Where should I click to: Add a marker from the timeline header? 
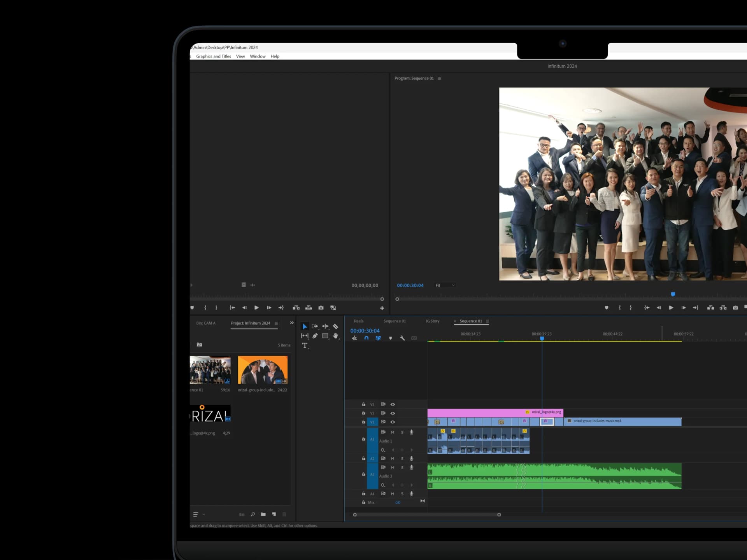(390, 338)
